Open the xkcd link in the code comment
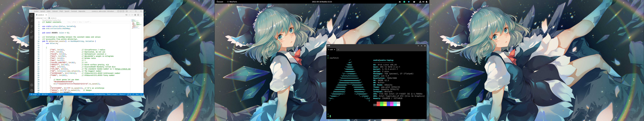 pyautogui.click(x=123, y=69)
